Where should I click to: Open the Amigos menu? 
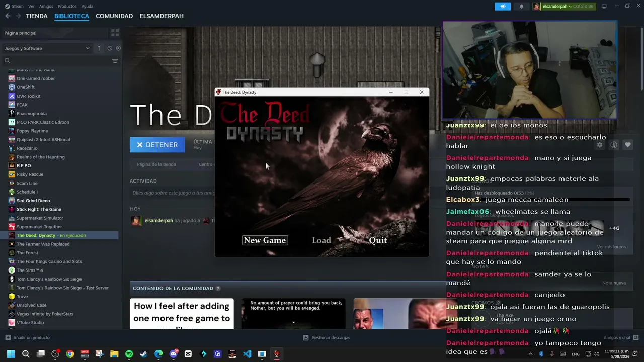click(46, 6)
